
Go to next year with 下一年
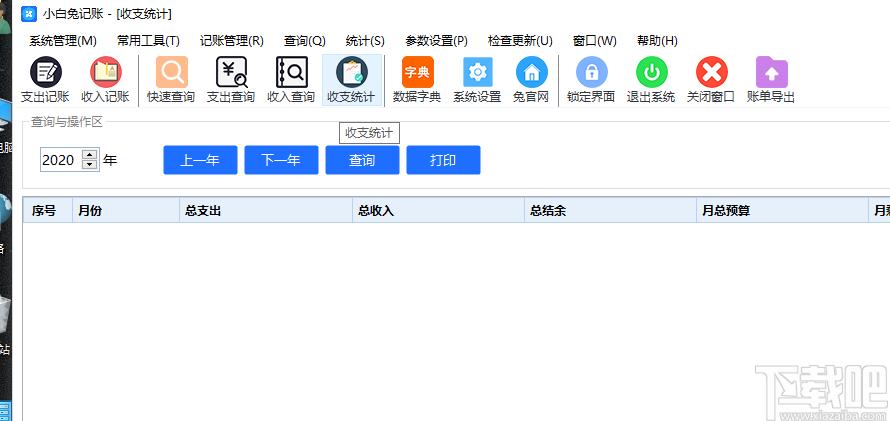tap(282, 160)
